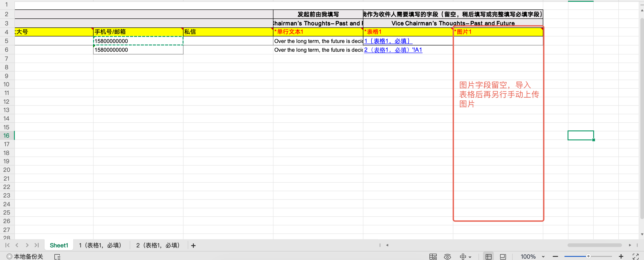This screenshot has width=644, height=260.
Task: Toggle local backup (本地备份关) status
Action: click(25, 256)
